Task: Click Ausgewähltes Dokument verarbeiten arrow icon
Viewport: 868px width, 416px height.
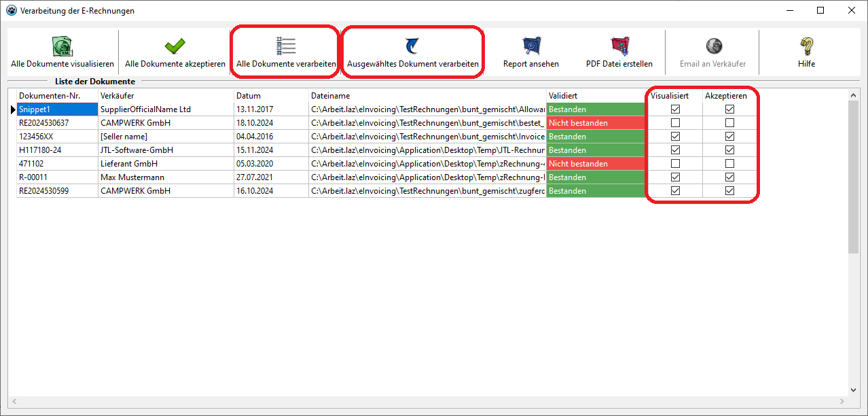Action: point(412,46)
